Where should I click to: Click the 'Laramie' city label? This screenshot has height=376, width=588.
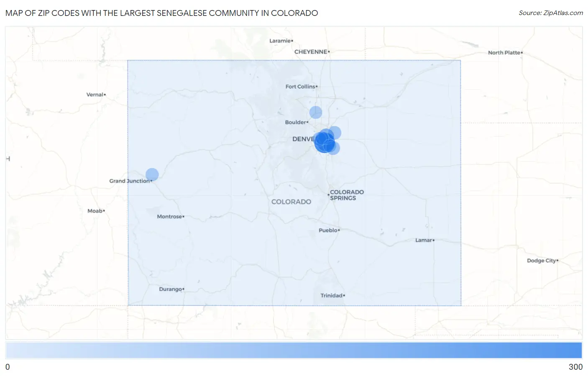[x=280, y=41]
